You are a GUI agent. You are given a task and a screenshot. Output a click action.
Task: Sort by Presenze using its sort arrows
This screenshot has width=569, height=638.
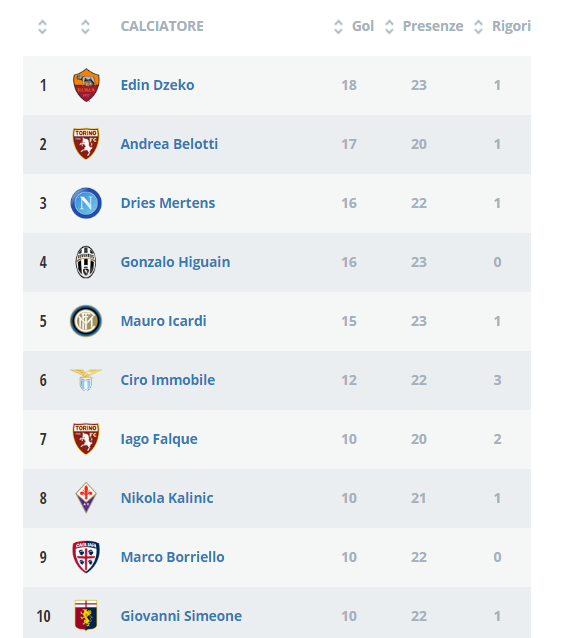coord(389,27)
